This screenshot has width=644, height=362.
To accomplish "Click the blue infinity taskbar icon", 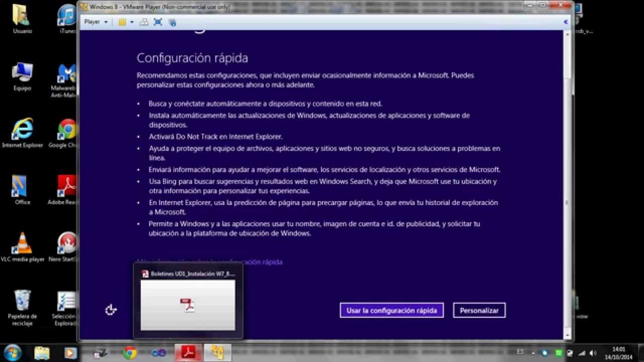I will click(x=159, y=353).
